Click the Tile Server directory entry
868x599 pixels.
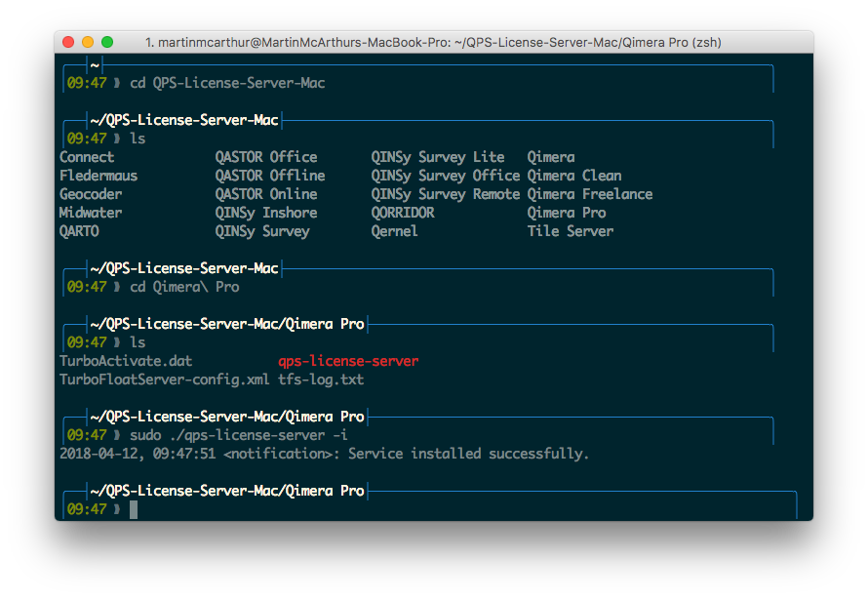pyautogui.click(x=571, y=231)
